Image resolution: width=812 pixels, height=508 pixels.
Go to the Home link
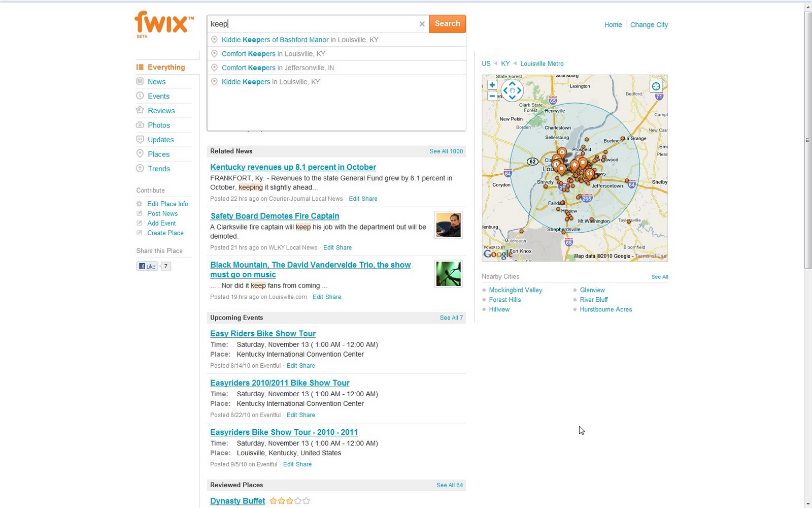tap(613, 24)
